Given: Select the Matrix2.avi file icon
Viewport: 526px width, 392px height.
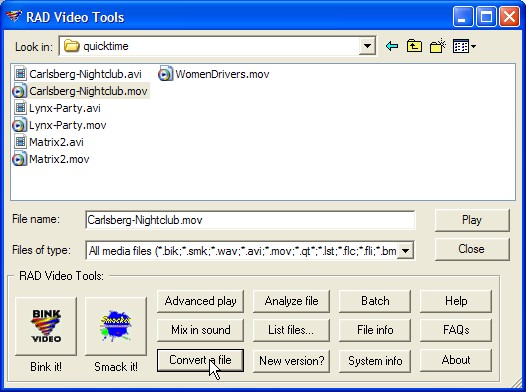Looking at the screenshot, I should [x=20, y=142].
